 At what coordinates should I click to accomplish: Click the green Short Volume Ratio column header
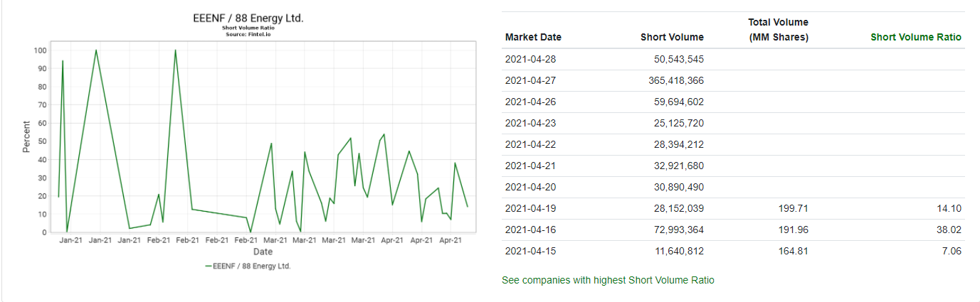(915, 37)
